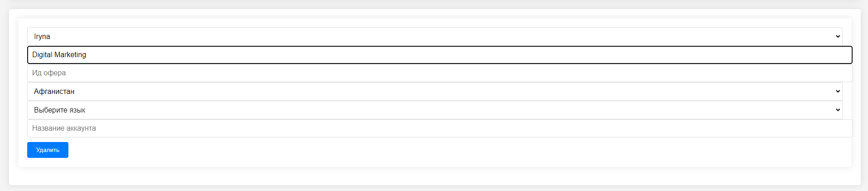Select the Название аккаунта input field

[439, 128]
